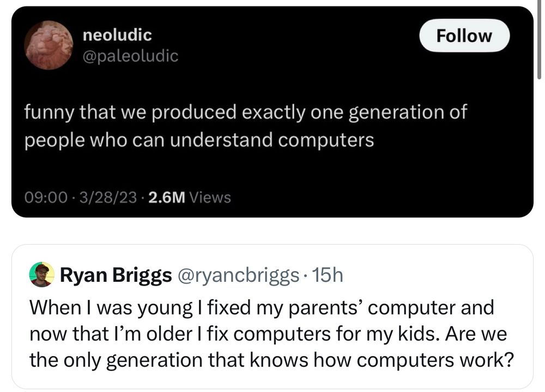This screenshot has height=392, width=545.
Task: Click the line starting 'funny that we produced'
Action: [245, 113]
